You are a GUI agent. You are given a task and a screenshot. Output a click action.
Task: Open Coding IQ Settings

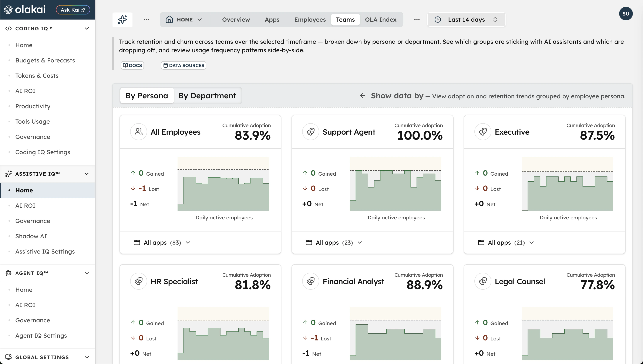click(43, 152)
